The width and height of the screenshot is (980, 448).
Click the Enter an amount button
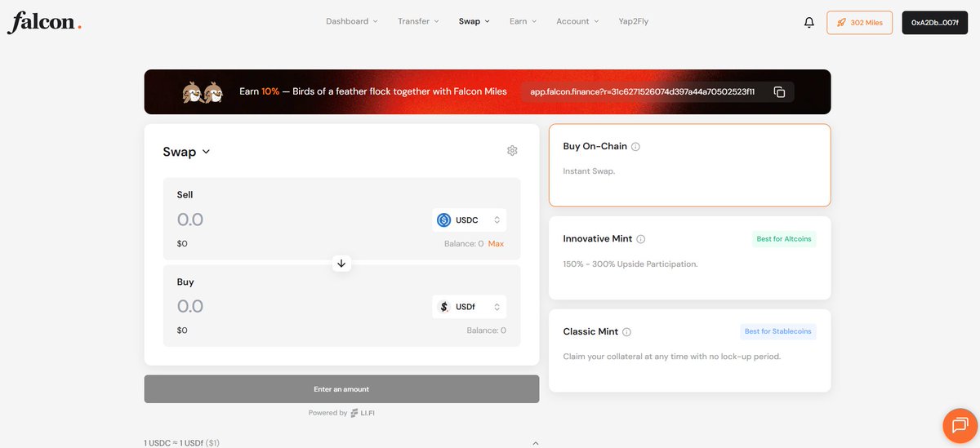(x=341, y=389)
